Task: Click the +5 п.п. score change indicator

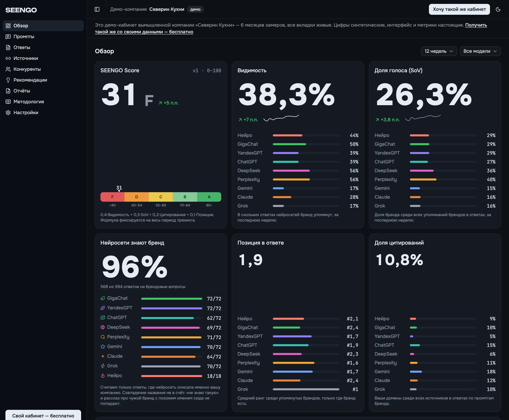Action: point(168,103)
